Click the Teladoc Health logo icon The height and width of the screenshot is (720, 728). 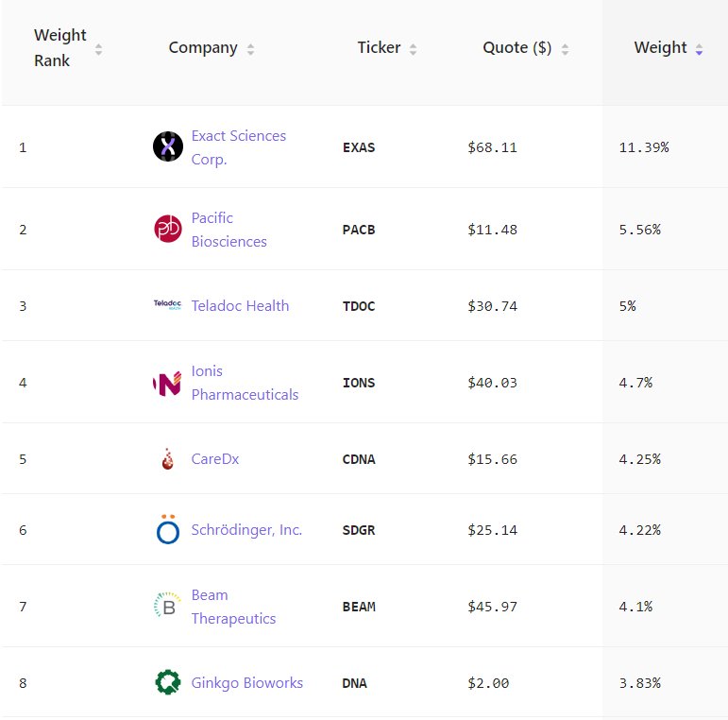coord(167,304)
